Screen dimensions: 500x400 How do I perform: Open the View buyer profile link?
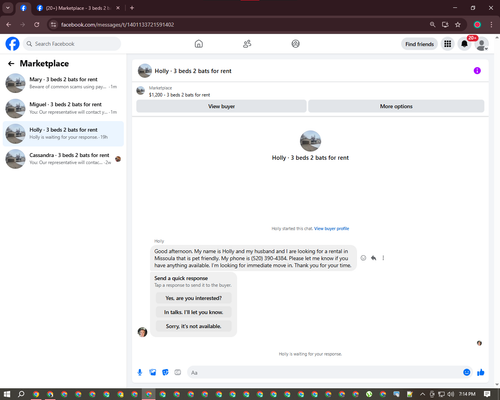[331, 229]
